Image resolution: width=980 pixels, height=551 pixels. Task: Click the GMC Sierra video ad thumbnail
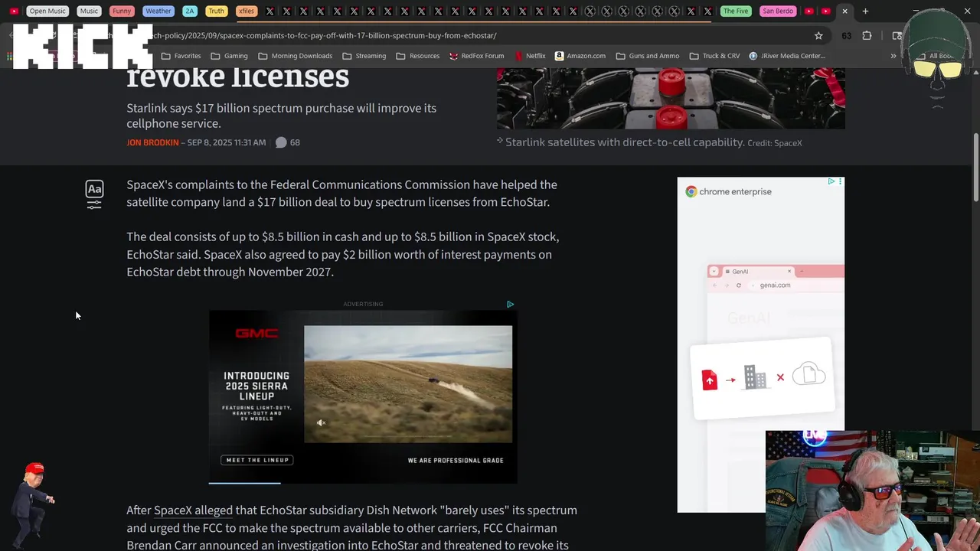coord(408,384)
